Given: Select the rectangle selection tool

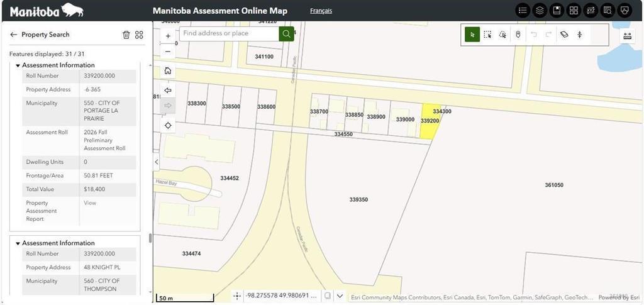Looking at the screenshot, I should [487, 35].
